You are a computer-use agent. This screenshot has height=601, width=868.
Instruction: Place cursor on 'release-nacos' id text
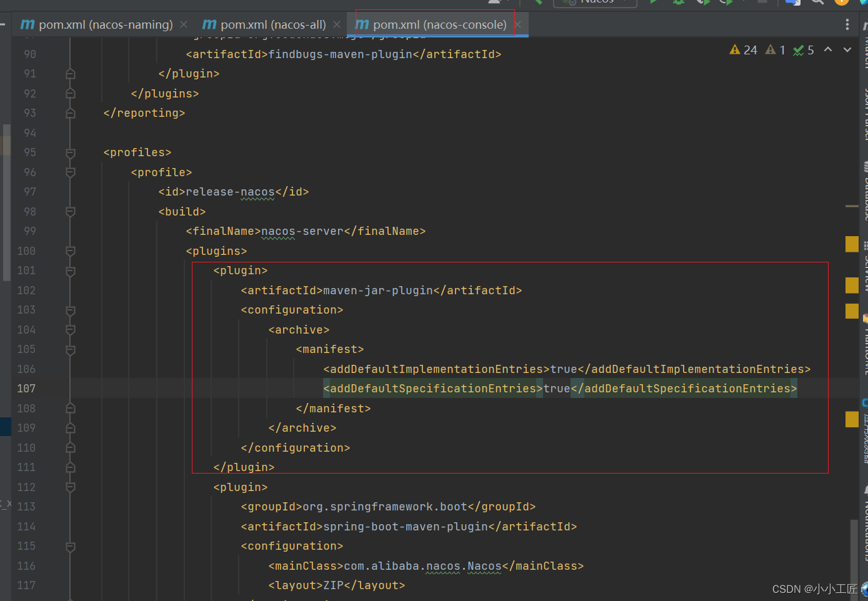tap(230, 192)
